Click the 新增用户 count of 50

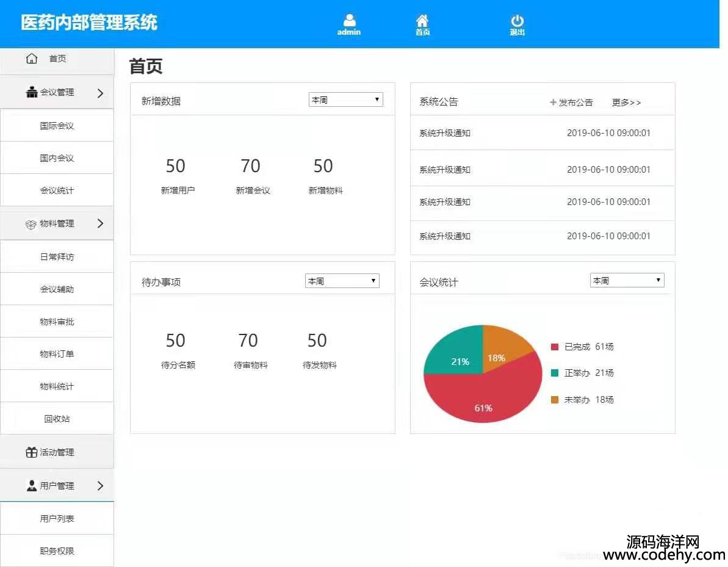176,166
